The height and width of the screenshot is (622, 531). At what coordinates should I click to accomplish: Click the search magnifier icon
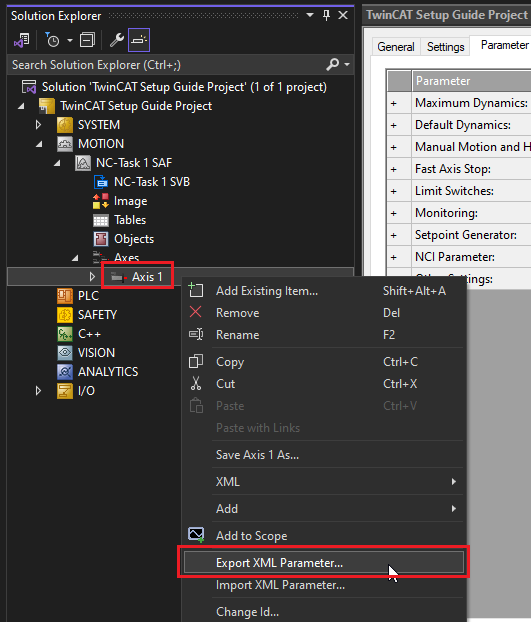pos(332,64)
